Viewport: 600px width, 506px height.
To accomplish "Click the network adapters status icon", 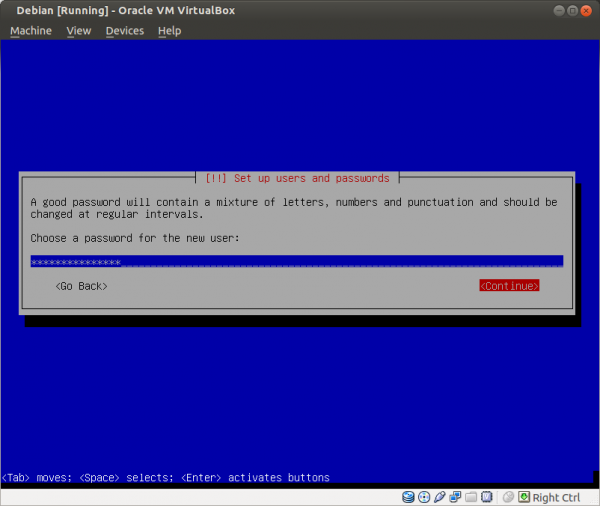I will [x=456, y=497].
